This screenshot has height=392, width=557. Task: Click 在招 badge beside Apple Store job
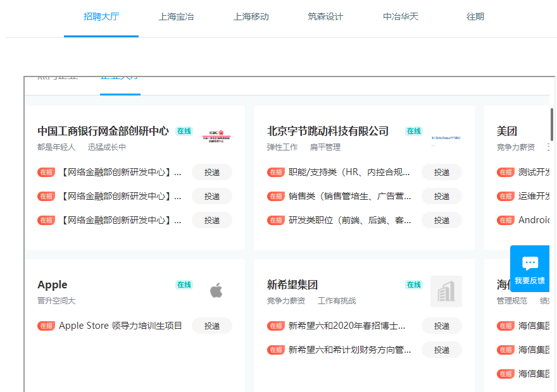pos(46,326)
